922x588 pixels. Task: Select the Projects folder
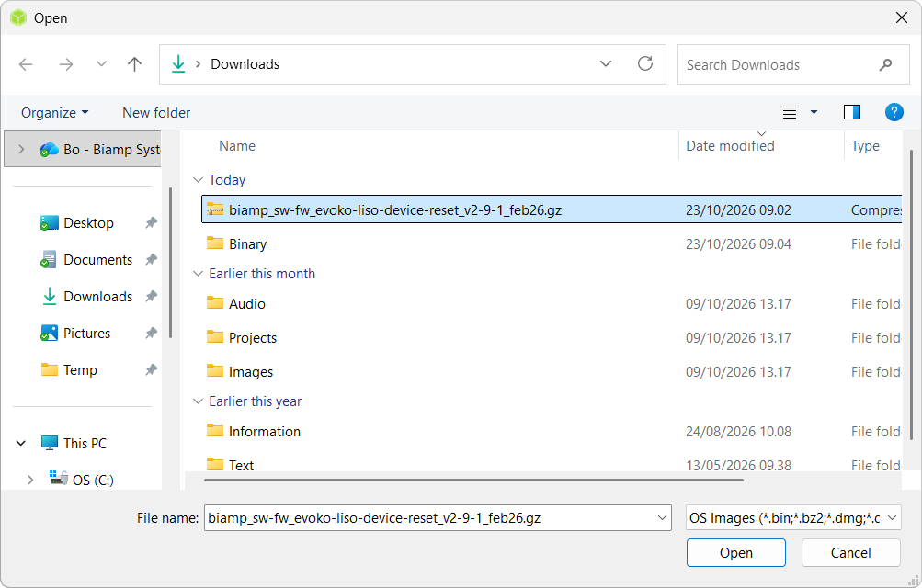(552, 338)
